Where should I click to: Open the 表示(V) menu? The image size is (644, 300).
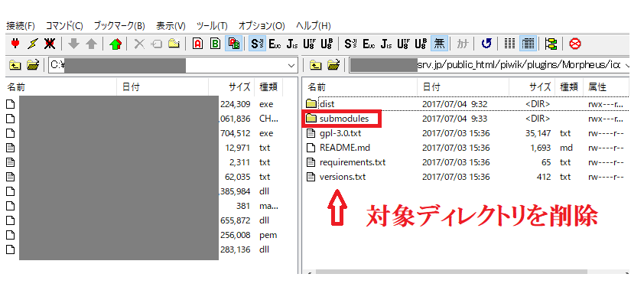(171, 26)
